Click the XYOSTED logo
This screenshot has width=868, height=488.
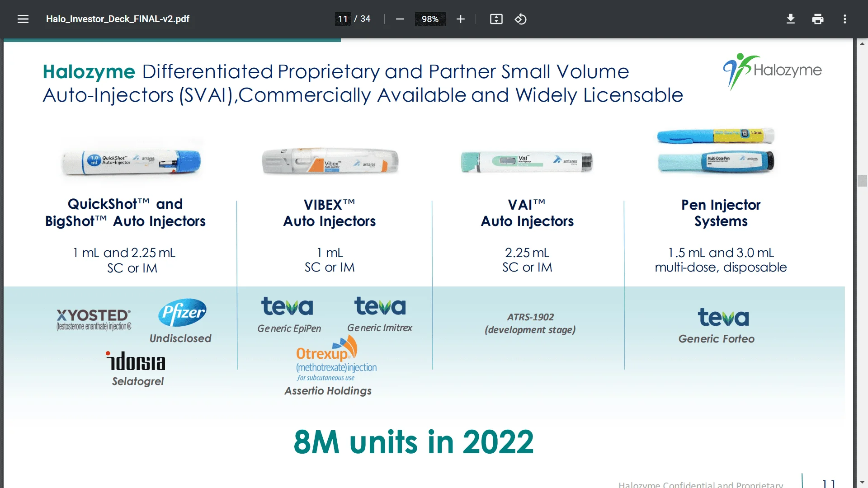point(94,319)
